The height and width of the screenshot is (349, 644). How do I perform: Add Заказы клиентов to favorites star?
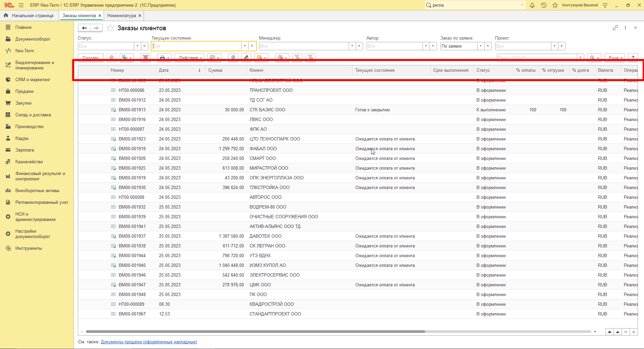click(110, 28)
